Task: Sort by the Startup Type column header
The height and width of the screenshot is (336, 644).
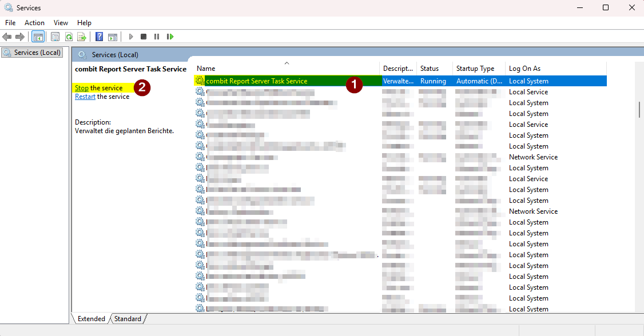Action: pyautogui.click(x=475, y=69)
